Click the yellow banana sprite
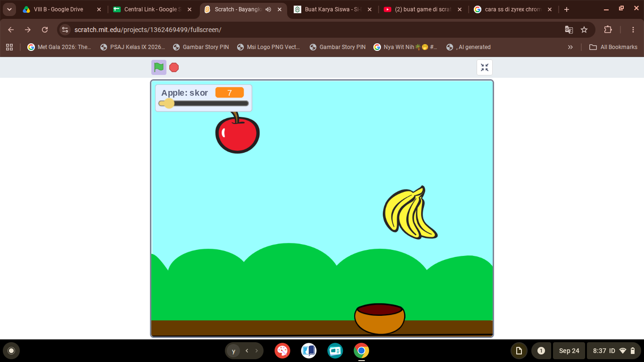 coord(409,213)
